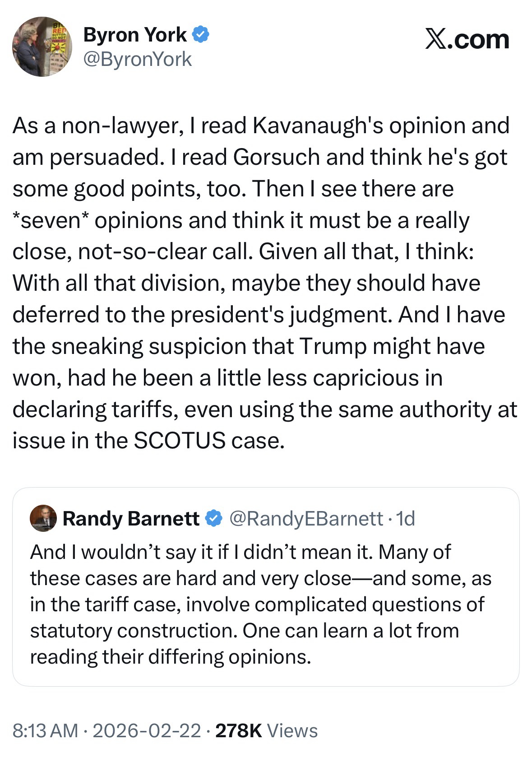This screenshot has height=758, width=532.
Task: Open the @RandyEBarnett handle
Action: pos(306,519)
